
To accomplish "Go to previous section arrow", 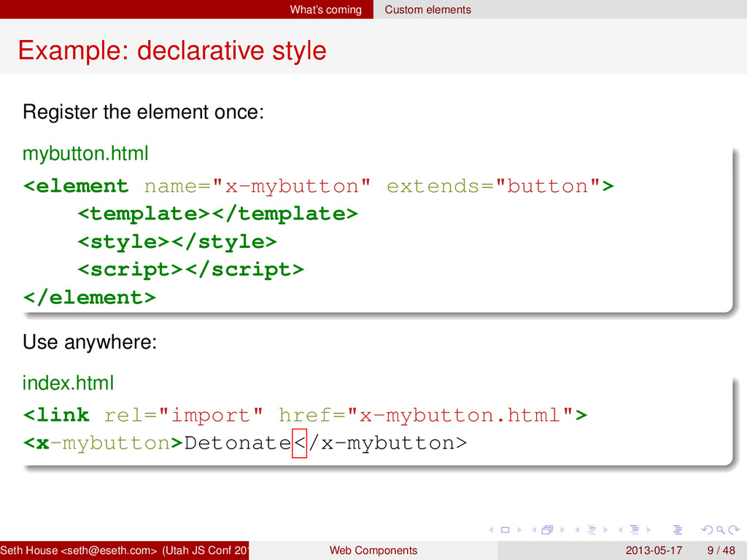I will click(620, 529).
